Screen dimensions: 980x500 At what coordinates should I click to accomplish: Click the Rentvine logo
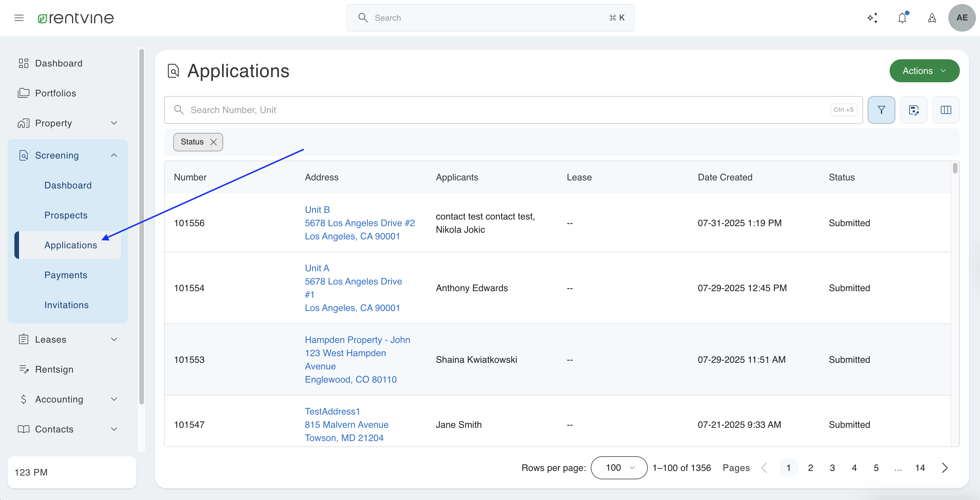click(x=76, y=18)
